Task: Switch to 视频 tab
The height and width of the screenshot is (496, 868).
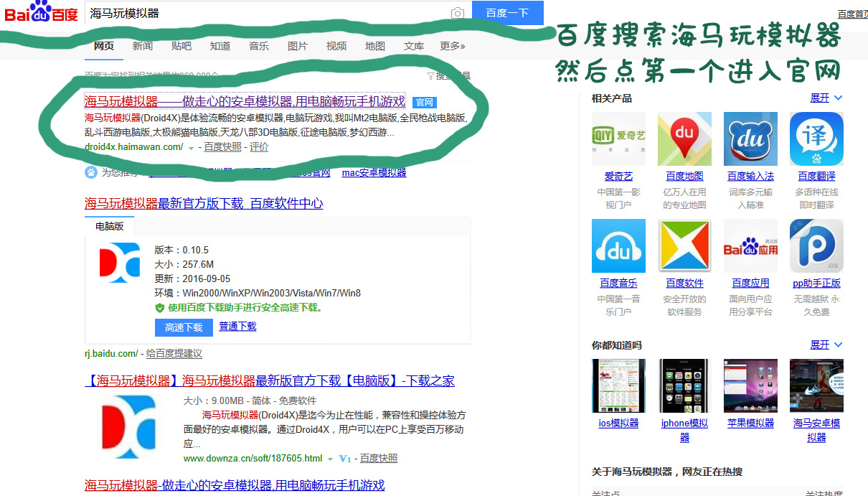Action: pos(336,46)
